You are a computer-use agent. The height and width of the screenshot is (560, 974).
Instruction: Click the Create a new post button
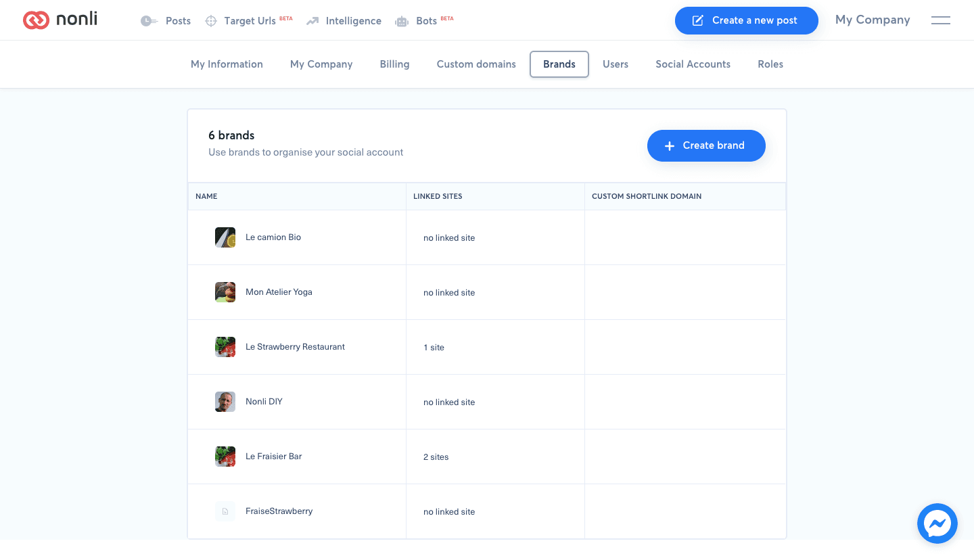click(x=747, y=20)
